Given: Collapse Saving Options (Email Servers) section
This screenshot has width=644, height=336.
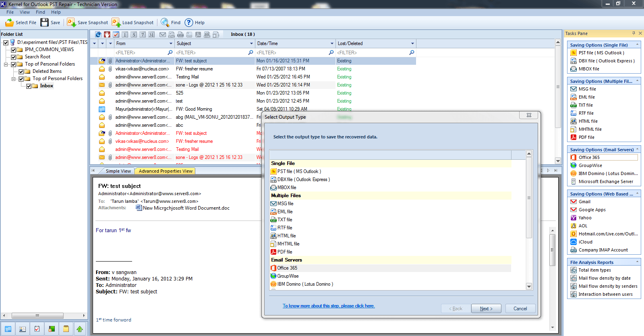Looking at the screenshot, I should tap(638, 149).
